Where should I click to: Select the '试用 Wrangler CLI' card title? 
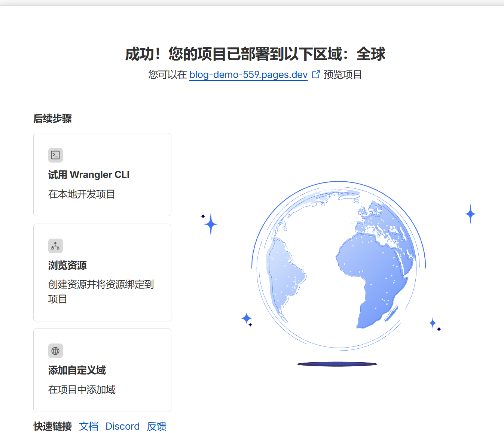click(89, 175)
